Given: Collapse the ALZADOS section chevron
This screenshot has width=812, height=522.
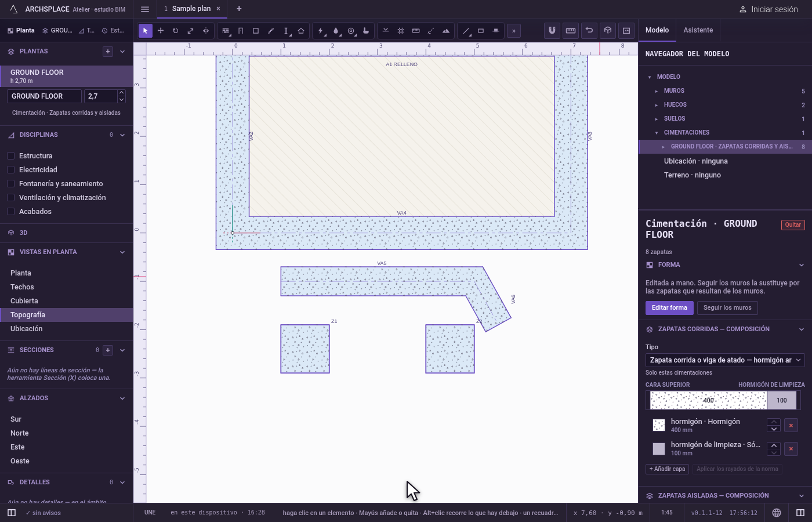Looking at the screenshot, I should [x=122, y=398].
